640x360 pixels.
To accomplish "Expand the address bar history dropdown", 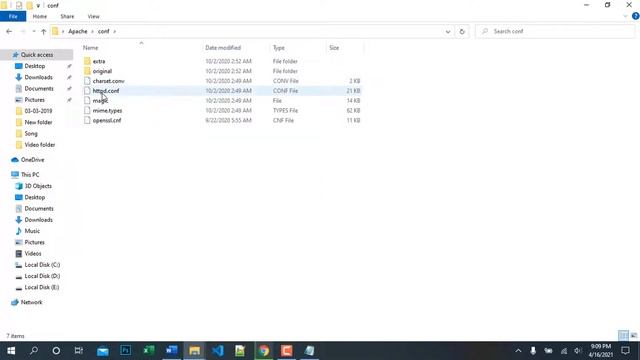I will [x=448, y=31].
